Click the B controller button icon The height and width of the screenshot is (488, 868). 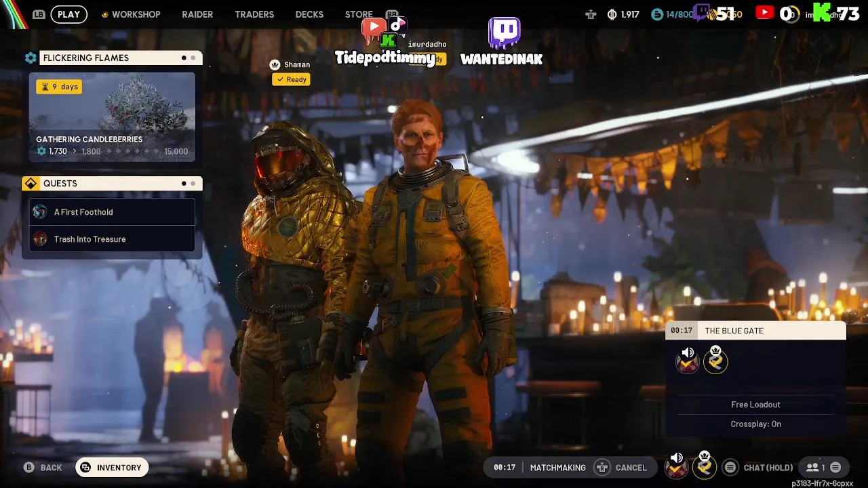pos(28,468)
